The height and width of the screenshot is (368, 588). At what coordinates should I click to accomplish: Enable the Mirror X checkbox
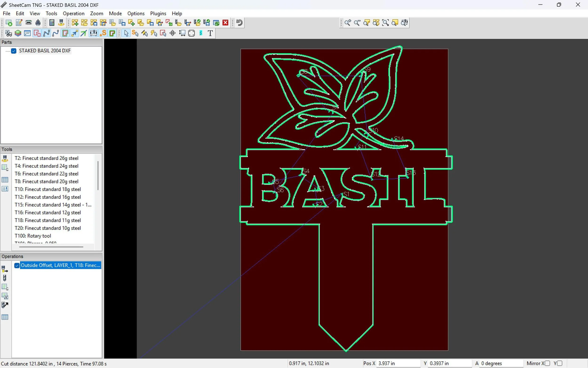point(547,363)
